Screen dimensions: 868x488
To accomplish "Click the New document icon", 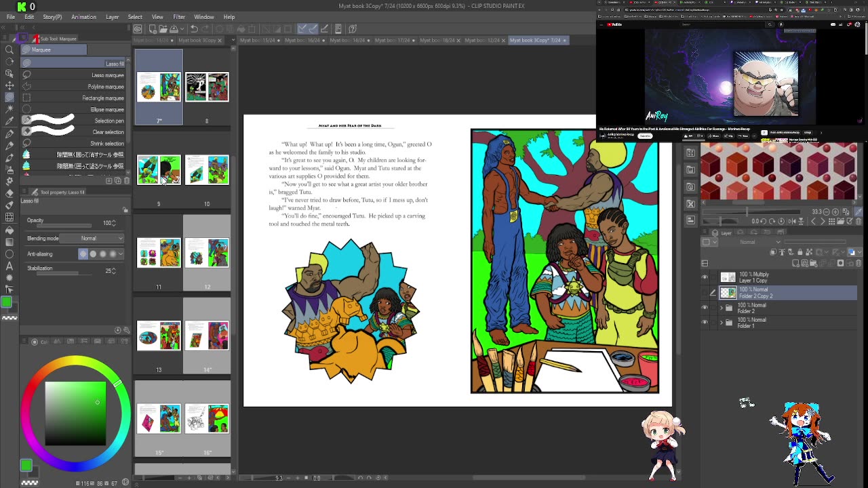I will click(x=153, y=28).
